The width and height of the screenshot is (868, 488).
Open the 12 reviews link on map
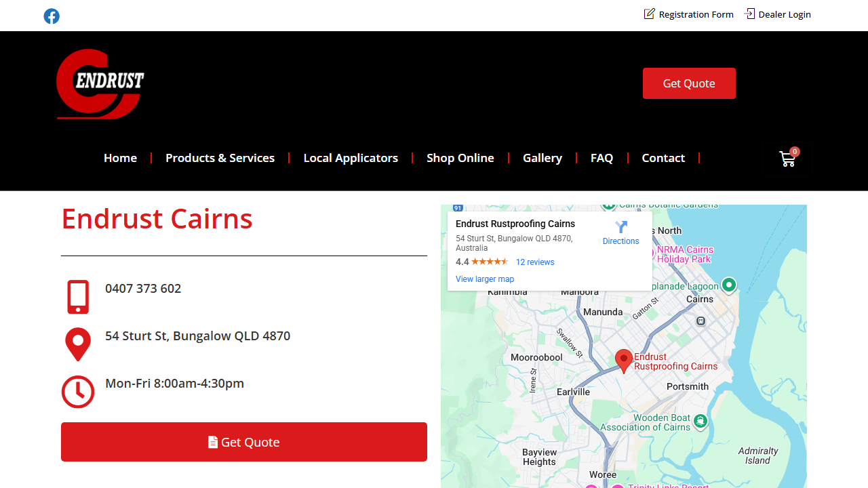tap(535, 262)
